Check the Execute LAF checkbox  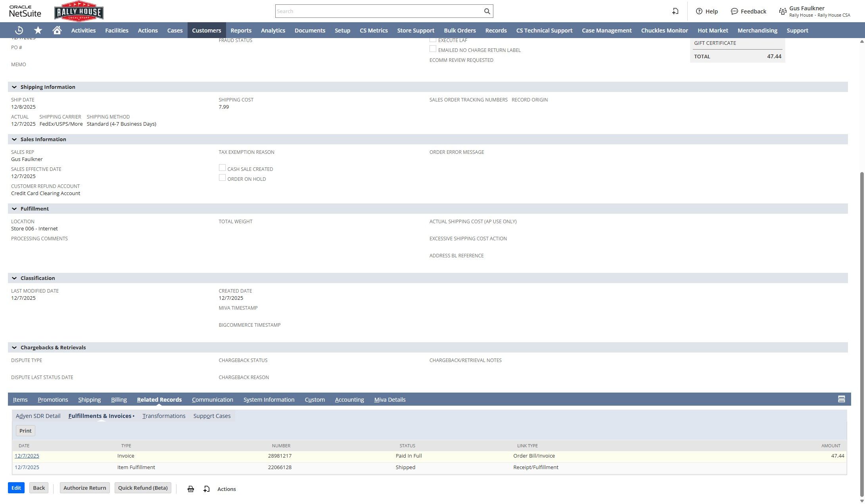coord(433,39)
